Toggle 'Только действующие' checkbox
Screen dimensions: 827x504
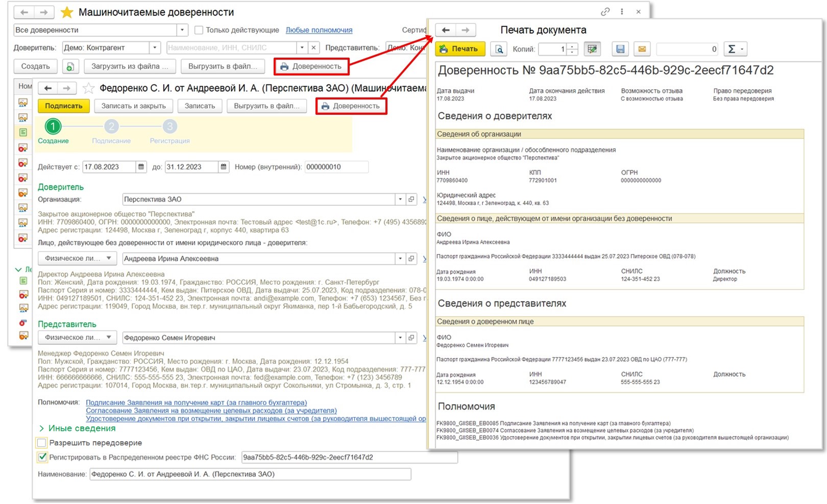(x=199, y=30)
